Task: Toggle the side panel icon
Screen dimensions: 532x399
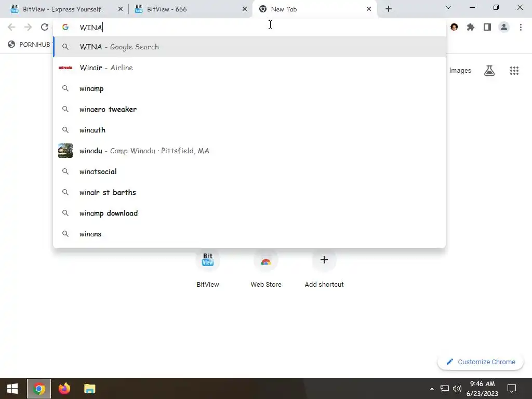Action: pyautogui.click(x=487, y=27)
